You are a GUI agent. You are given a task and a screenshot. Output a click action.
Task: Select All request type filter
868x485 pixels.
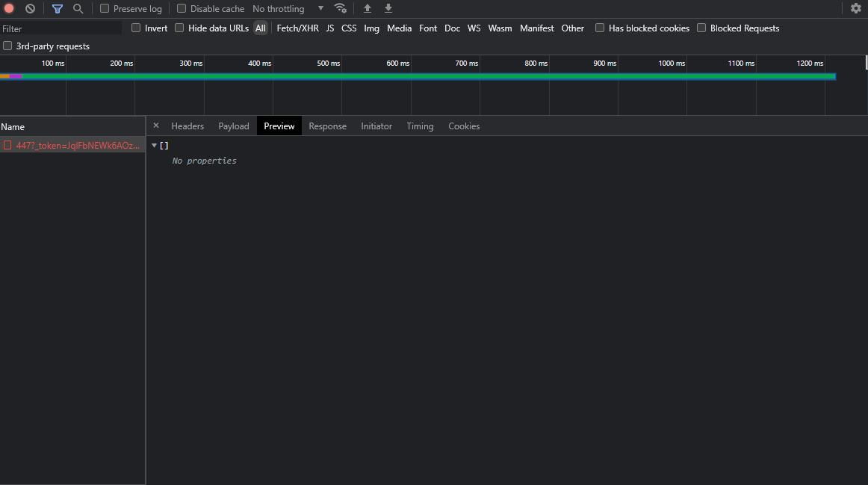pos(261,28)
